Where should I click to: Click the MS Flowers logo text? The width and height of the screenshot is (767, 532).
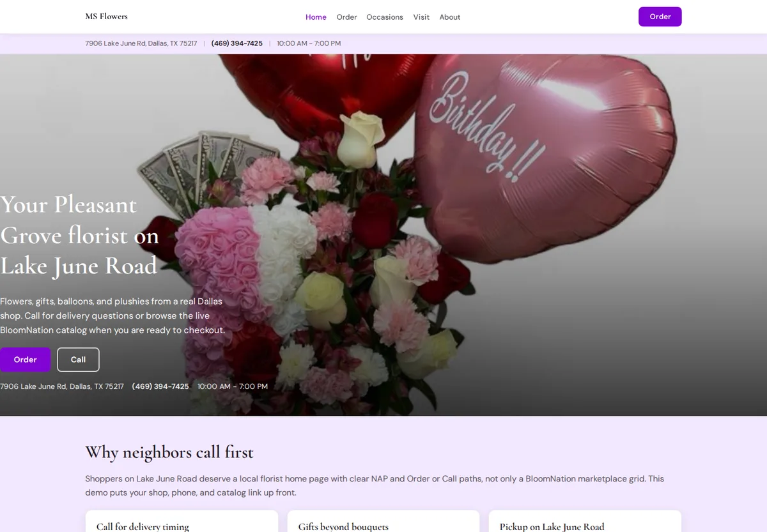pyautogui.click(x=106, y=17)
